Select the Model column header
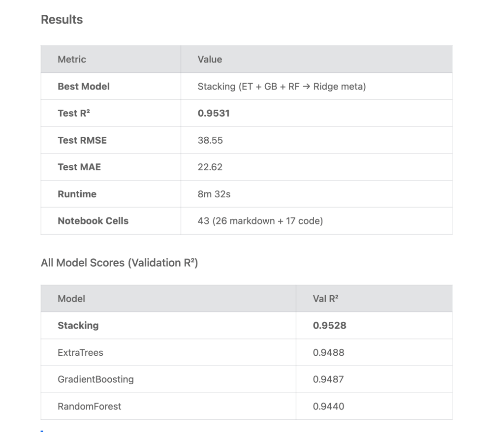The height and width of the screenshot is (432, 504). pos(71,299)
